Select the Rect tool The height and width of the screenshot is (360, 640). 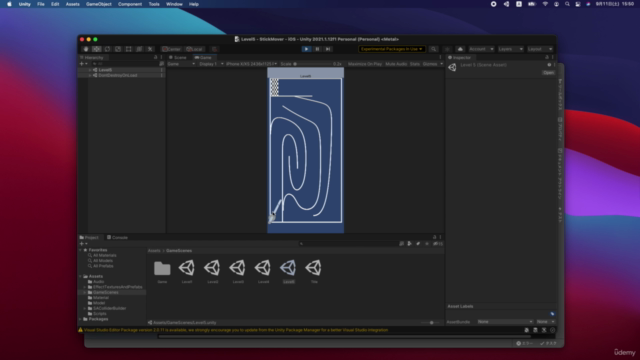[129, 49]
